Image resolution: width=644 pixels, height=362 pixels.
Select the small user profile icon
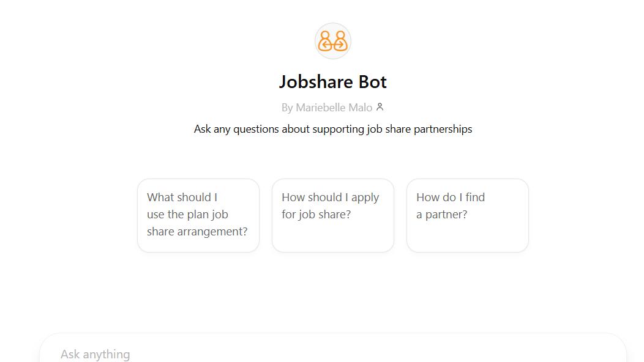pyautogui.click(x=380, y=107)
